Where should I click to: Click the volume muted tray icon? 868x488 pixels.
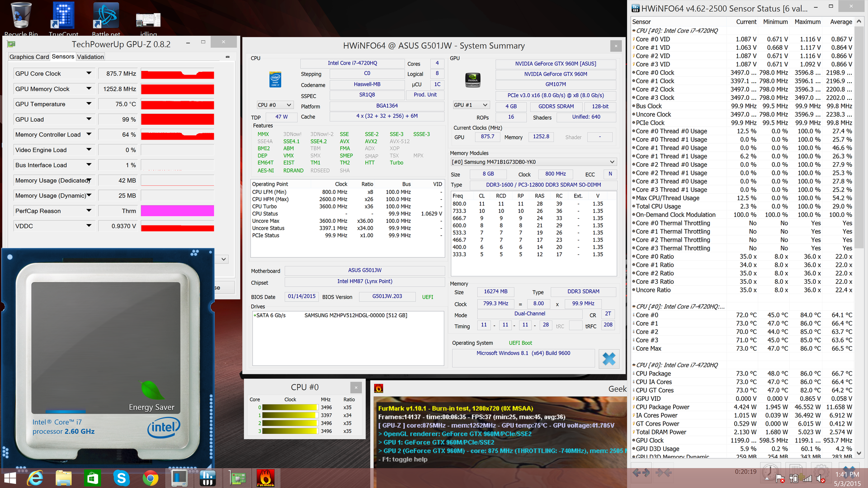pyautogui.click(x=821, y=479)
